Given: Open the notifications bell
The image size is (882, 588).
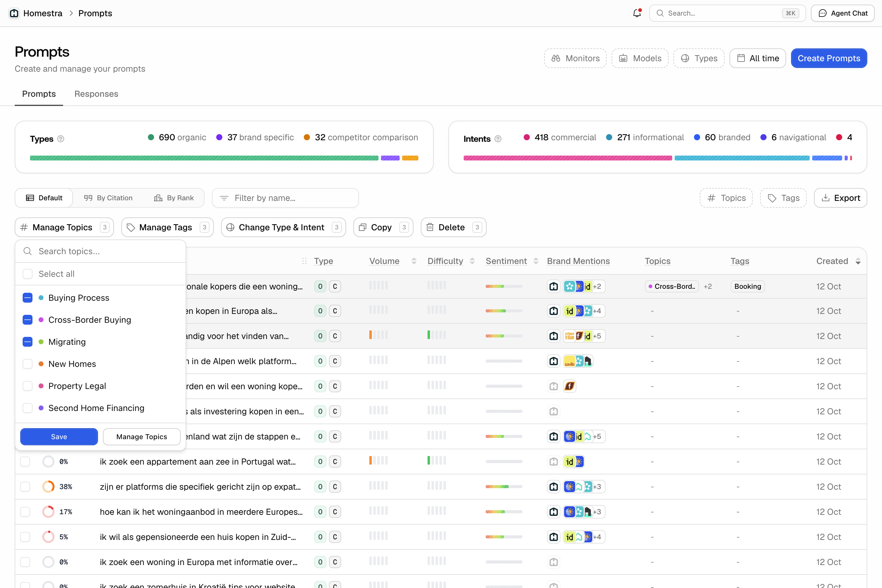Looking at the screenshot, I should 637,13.
